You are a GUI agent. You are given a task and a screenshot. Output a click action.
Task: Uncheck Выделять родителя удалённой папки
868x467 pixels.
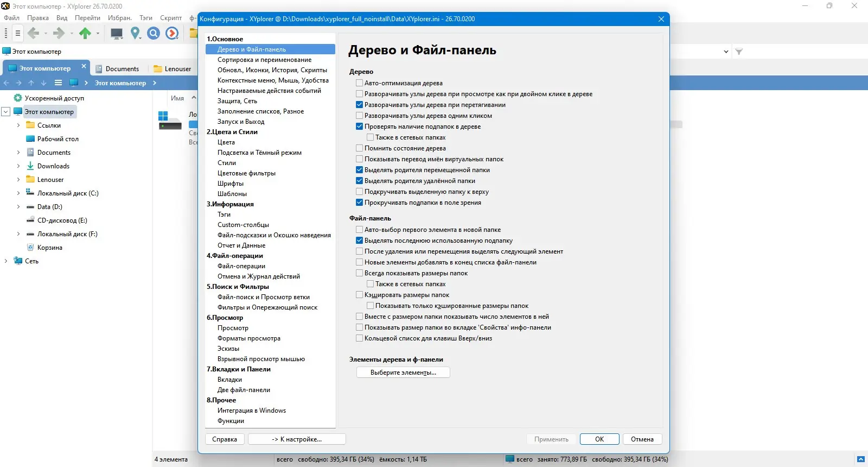tap(359, 181)
